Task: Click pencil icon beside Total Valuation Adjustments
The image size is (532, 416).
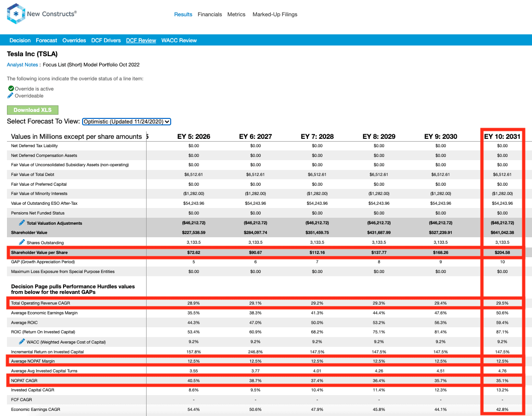Action: (x=22, y=223)
